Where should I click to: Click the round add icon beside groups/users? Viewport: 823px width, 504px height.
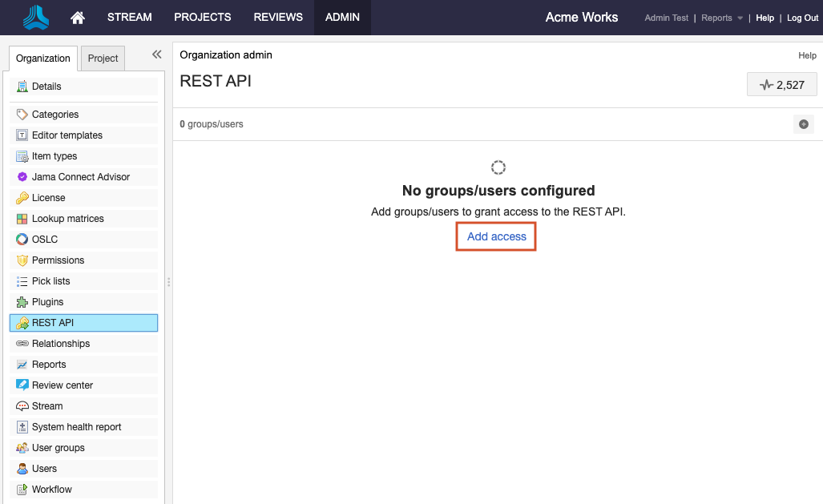coord(803,124)
